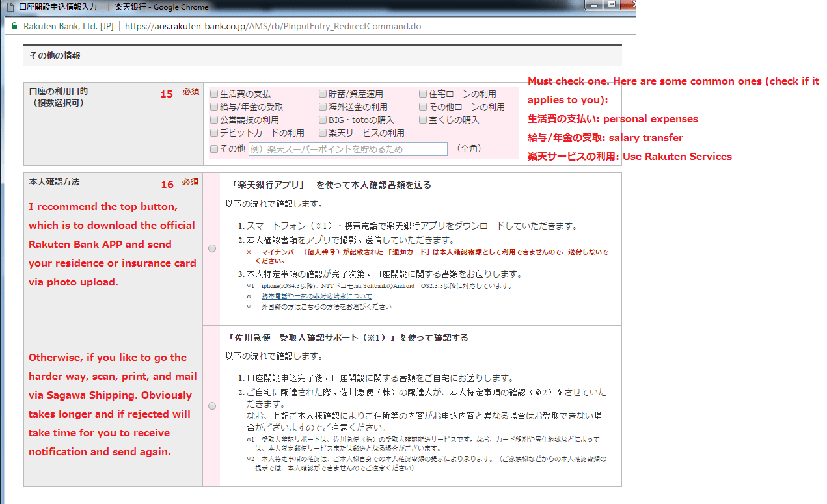Viewport: 827px width, 504px height.
Task: Select the 宝くじの購入 checkbox
Action: coord(423,120)
